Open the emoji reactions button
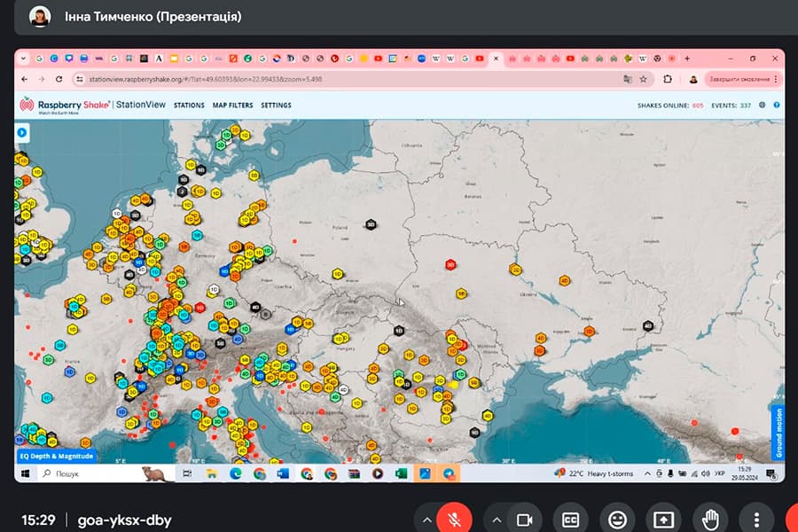Image resolution: width=798 pixels, height=532 pixels. [x=616, y=519]
